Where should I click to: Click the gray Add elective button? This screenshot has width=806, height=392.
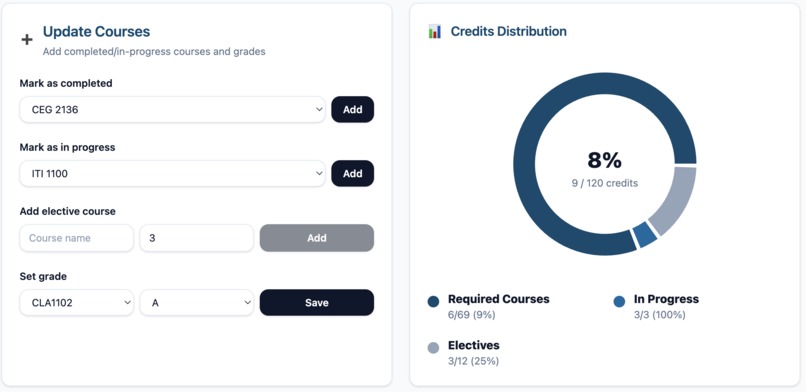[x=317, y=238]
